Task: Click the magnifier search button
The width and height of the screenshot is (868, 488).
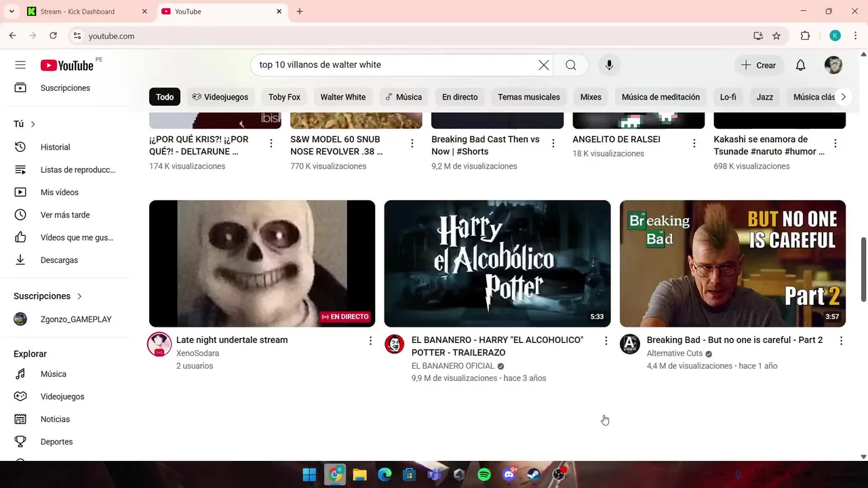Action: pyautogui.click(x=571, y=65)
